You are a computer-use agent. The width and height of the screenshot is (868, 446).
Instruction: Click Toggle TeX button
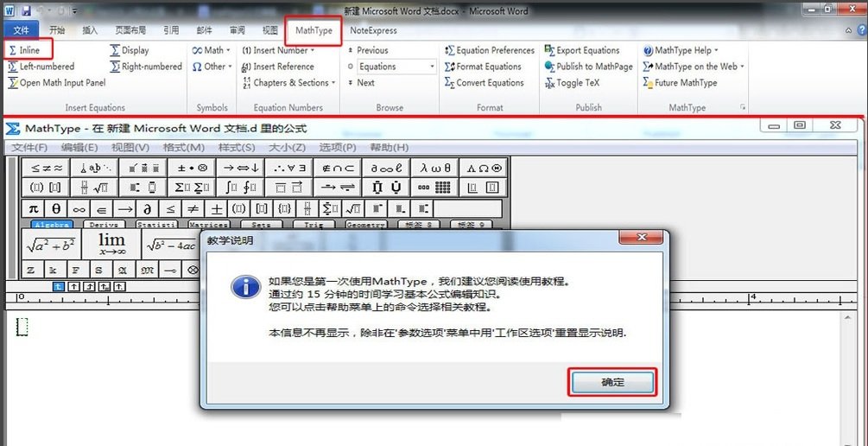(x=572, y=83)
